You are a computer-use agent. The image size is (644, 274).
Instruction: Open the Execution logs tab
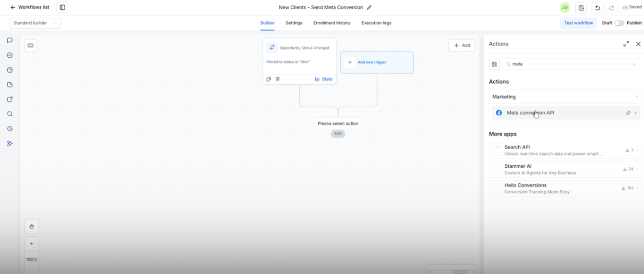[x=376, y=23]
